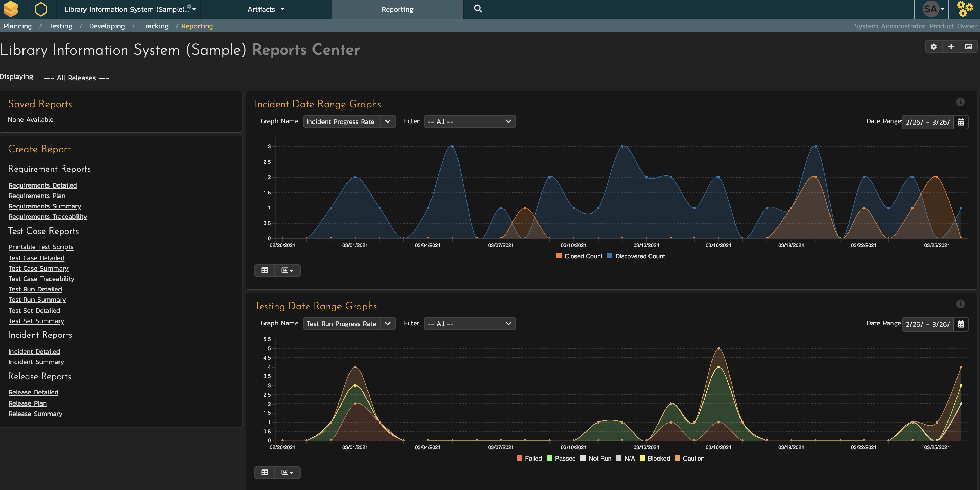Click the hexagon workspace icon

coord(41,9)
